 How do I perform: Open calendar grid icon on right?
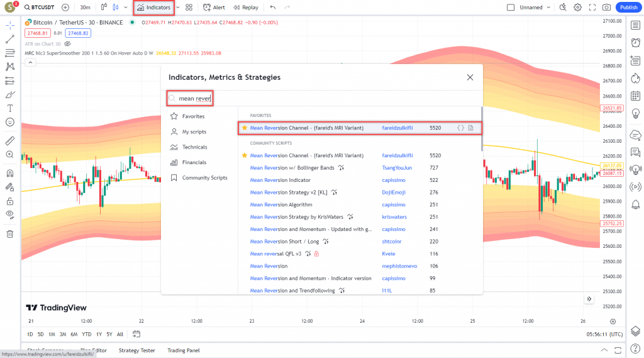tap(635, 96)
